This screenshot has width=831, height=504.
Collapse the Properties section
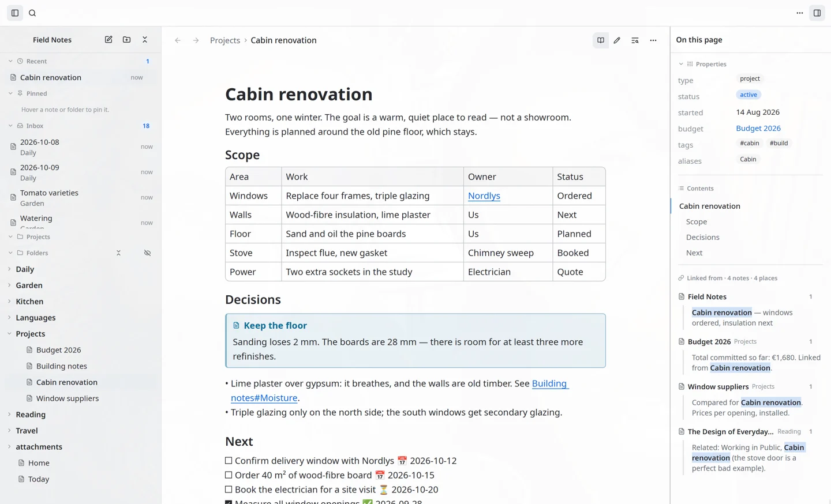681,64
